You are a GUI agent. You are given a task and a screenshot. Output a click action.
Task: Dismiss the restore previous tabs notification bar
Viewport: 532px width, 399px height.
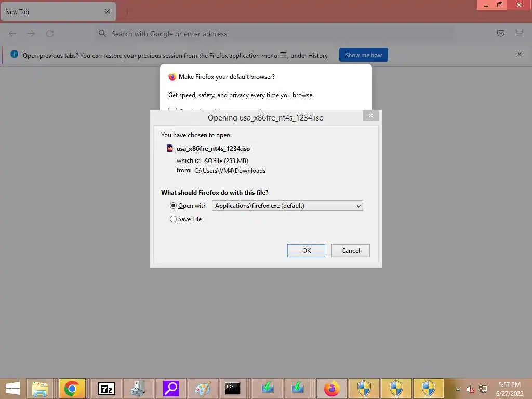pyautogui.click(x=519, y=54)
